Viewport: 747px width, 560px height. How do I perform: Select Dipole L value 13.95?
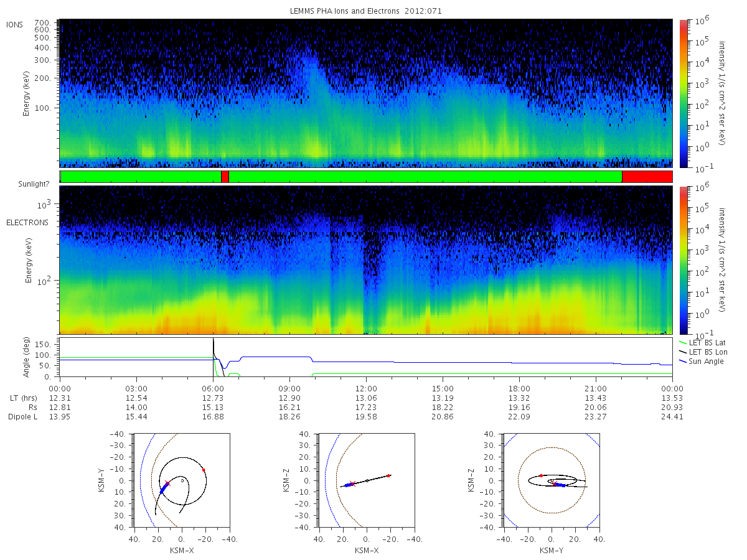click(x=60, y=416)
